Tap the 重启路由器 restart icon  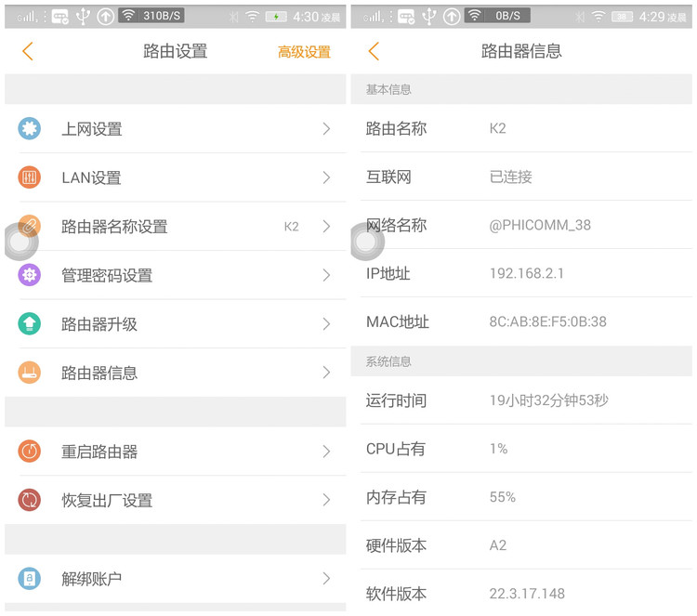pos(30,452)
